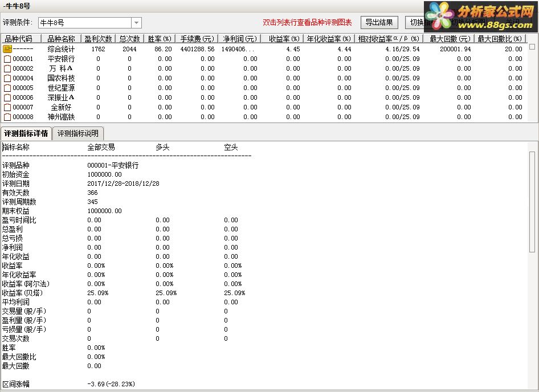Sort by the 收益率(%) column header

[282, 39]
